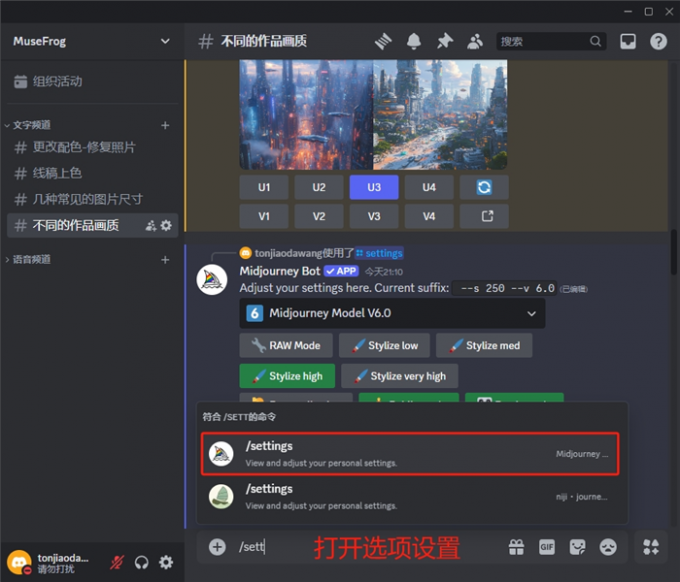Click V2 variation button
The height and width of the screenshot is (582, 680).
pyautogui.click(x=319, y=216)
